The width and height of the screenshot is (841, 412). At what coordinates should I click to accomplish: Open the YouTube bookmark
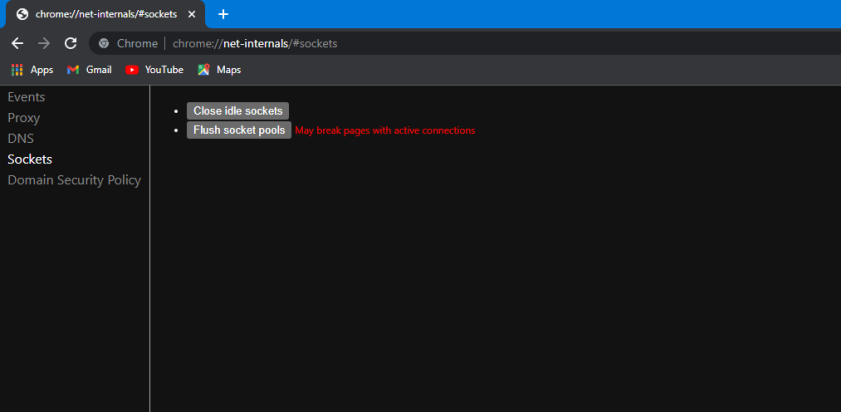pyautogui.click(x=155, y=70)
